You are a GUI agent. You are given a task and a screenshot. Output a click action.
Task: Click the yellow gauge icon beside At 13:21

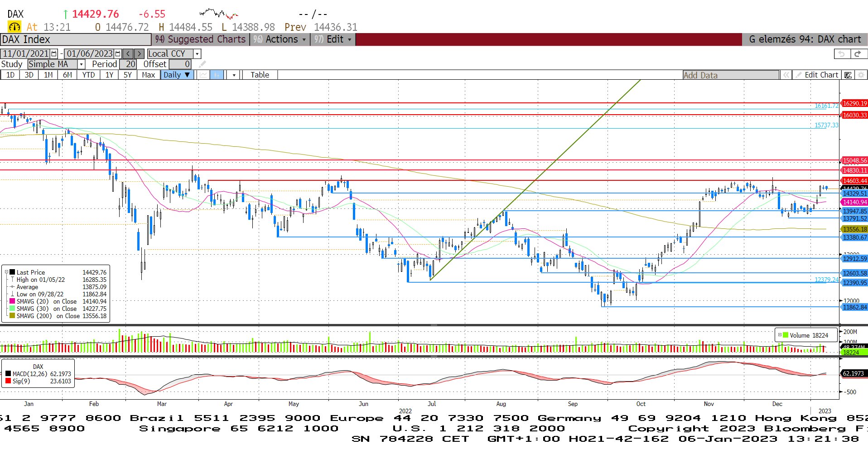tap(14, 27)
